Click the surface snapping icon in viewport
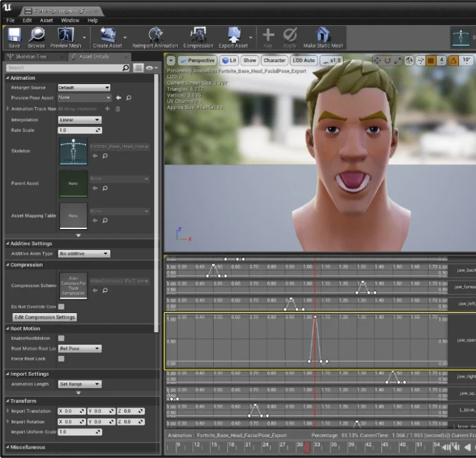 tap(420, 61)
